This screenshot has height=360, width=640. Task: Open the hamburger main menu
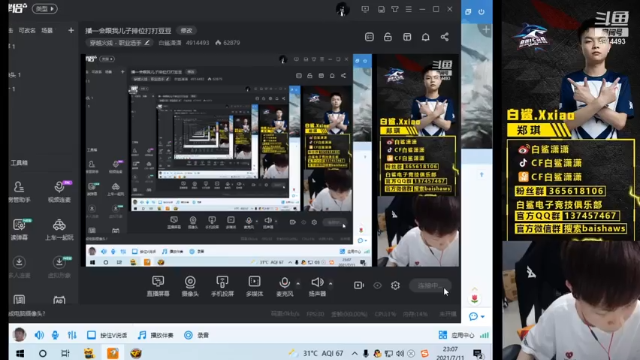click(x=409, y=9)
